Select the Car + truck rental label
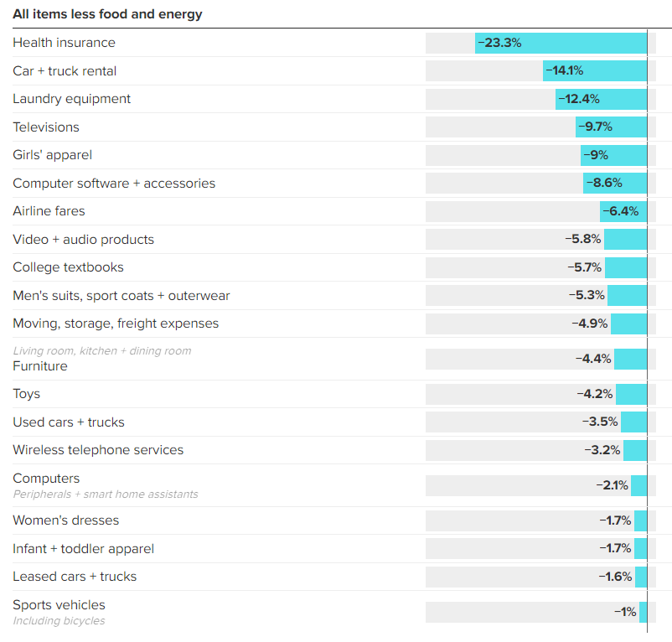Screen dimensions: 672x642 [65, 71]
